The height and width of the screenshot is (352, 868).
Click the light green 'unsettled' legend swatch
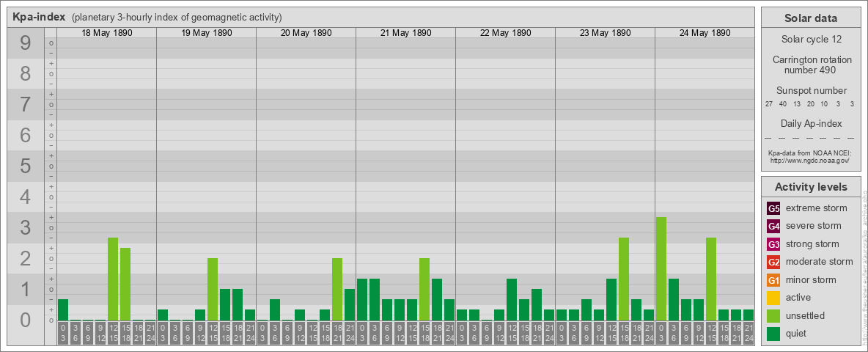[x=773, y=316]
